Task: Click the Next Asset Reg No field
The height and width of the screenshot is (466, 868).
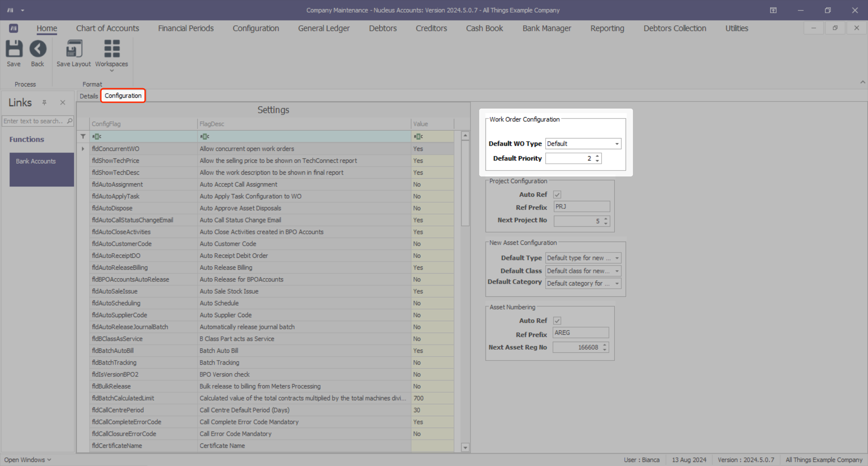Action: 577,347
